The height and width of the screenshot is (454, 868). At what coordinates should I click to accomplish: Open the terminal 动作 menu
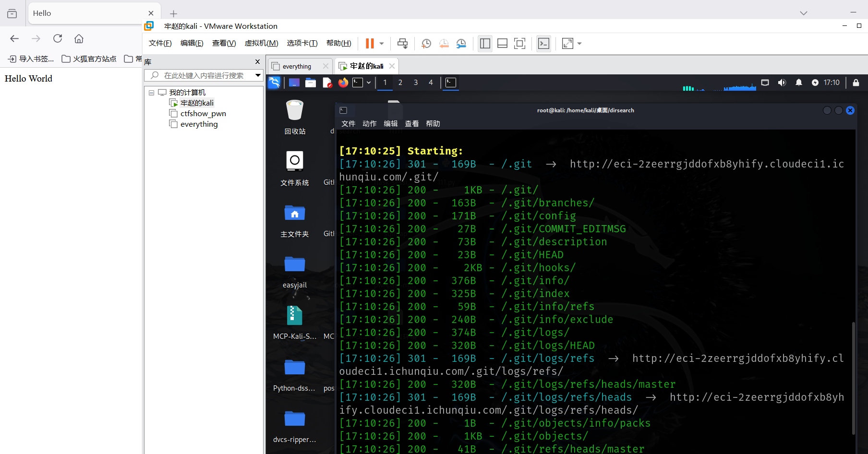369,124
